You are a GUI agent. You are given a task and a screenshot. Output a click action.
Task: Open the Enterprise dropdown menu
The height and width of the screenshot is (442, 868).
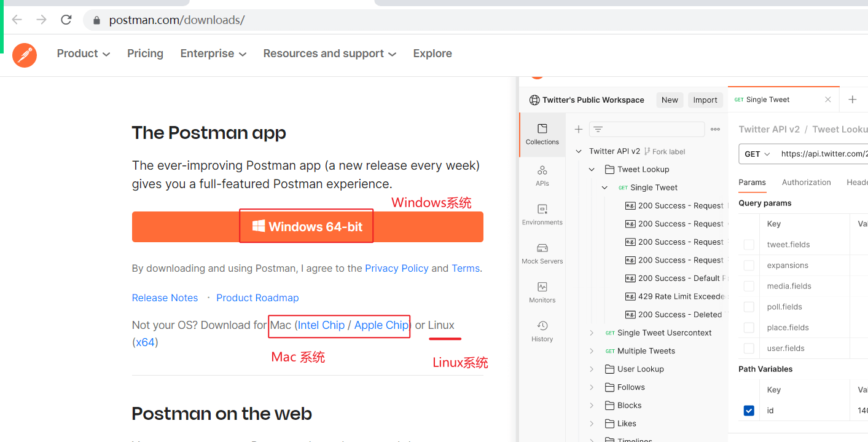[x=213, y=53]
